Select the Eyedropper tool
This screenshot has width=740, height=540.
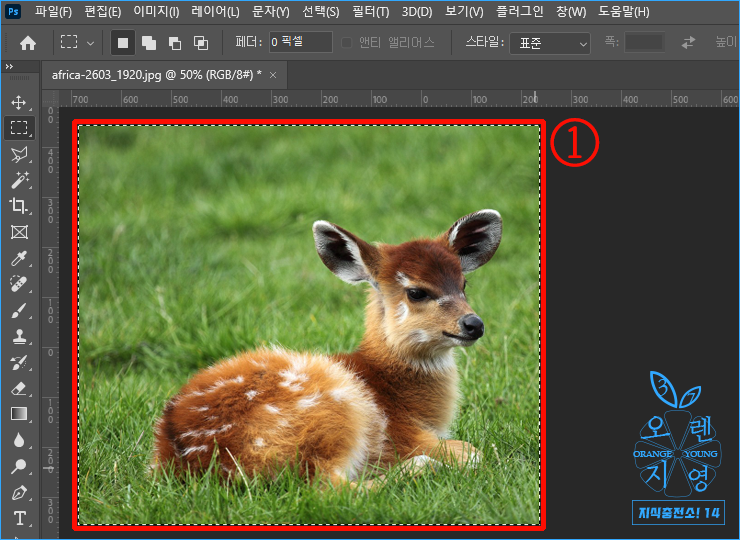point(19,258)
